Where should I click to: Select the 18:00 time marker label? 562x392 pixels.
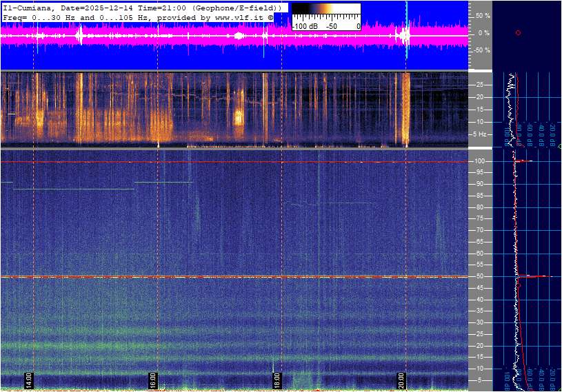277,380
